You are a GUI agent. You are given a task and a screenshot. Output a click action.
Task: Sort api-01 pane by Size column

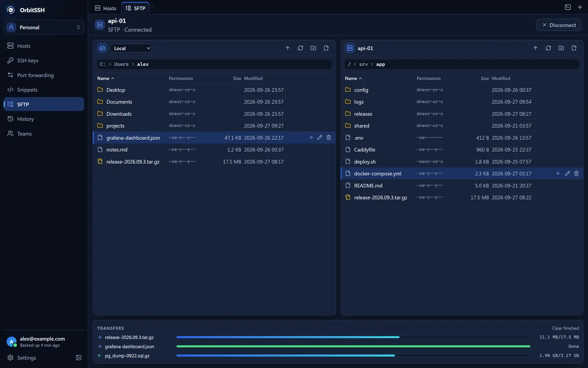coord(485,79)
